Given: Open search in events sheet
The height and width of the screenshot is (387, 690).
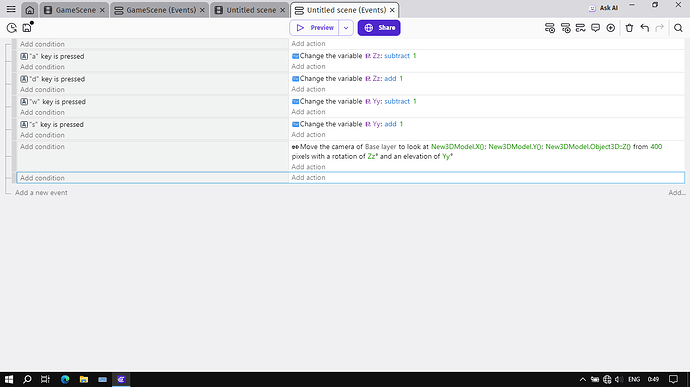Looking at the screenshot, I should click(678, 28).
